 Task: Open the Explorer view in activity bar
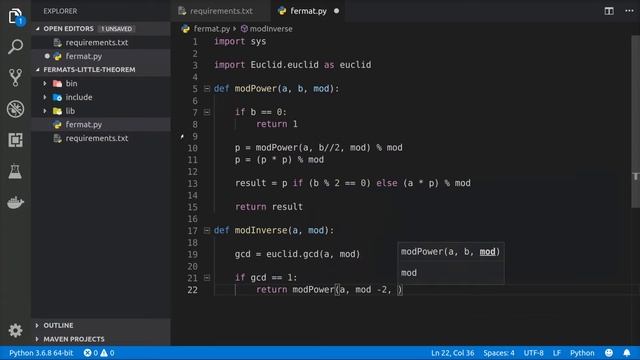(16, 16)
